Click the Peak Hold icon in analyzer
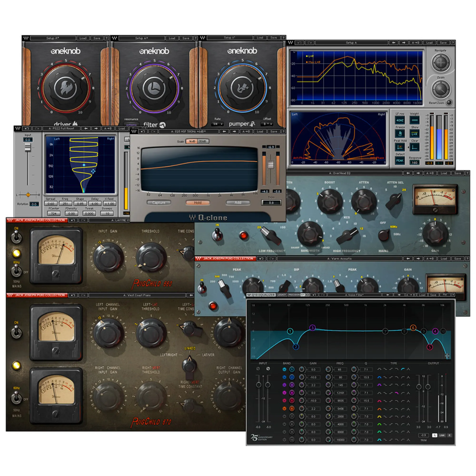476x476 pixels. pyautogui.click(x=400, y=147)
